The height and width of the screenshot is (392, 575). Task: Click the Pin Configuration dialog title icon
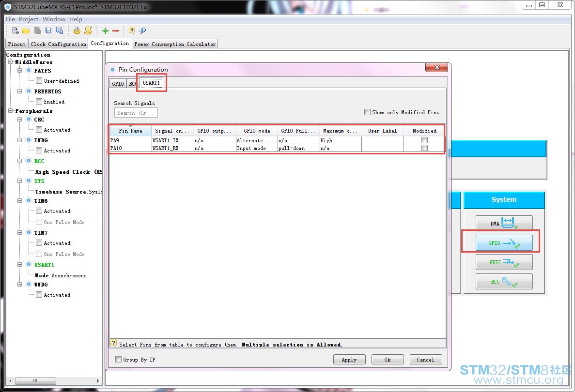pyautogui.click(x=112, y=70)
